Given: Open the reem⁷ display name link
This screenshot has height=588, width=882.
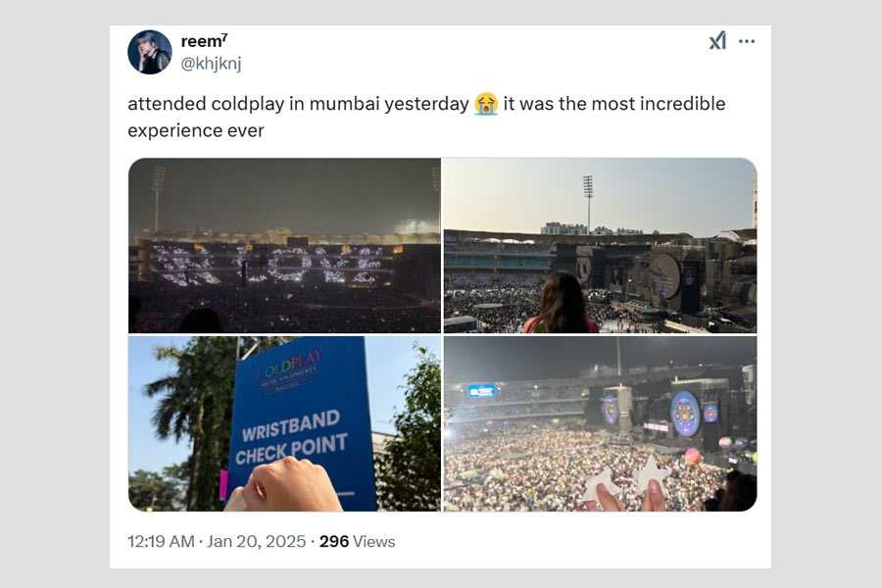Looking at the screenshot, I should coord(204,40).
